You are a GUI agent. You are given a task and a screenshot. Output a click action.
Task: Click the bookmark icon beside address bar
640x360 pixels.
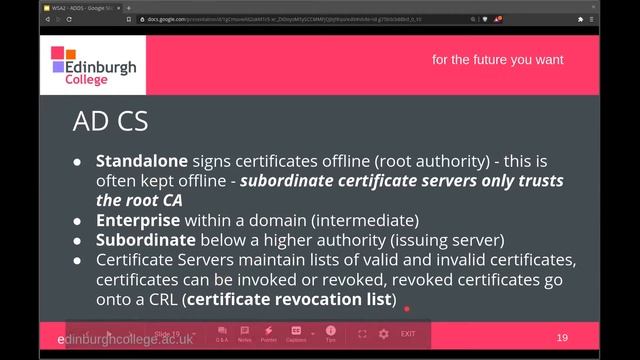(129, 19)
